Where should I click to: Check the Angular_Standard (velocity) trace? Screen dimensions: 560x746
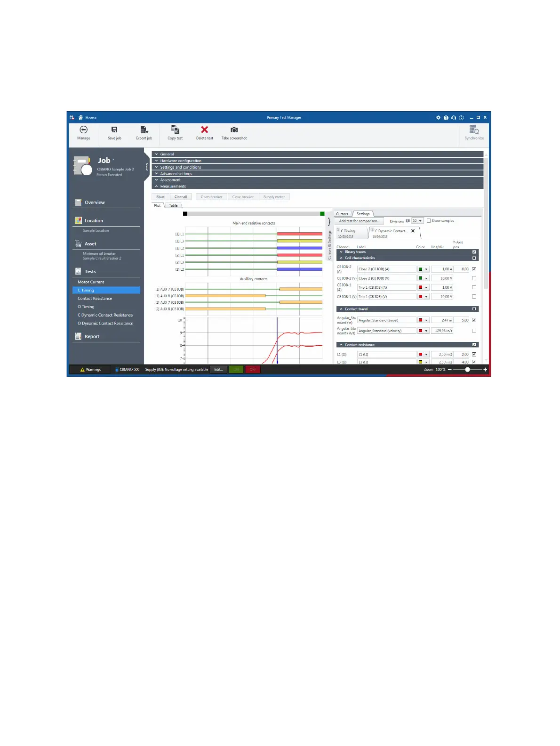click(474, 331)
